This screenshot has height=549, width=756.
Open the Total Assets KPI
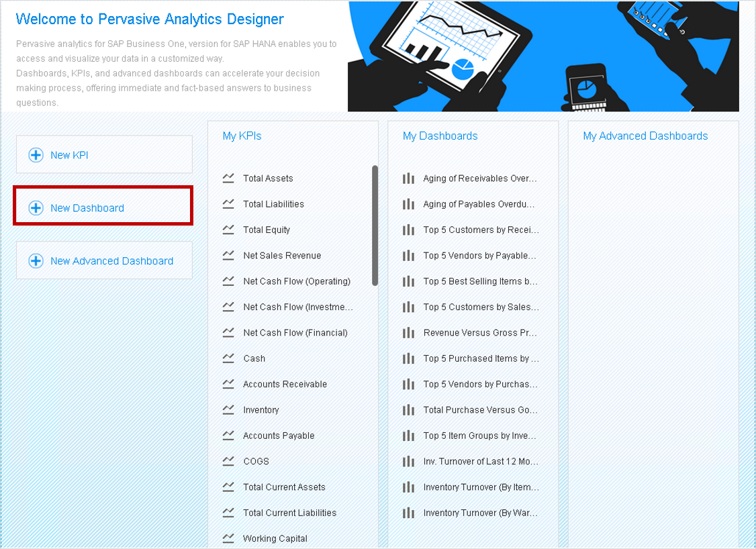(268, 179)
